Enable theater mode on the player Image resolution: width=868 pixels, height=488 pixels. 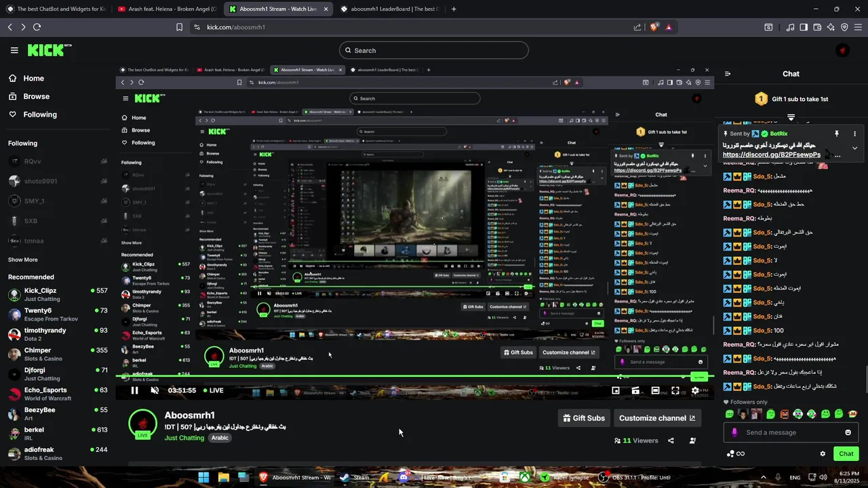[655, 390]
